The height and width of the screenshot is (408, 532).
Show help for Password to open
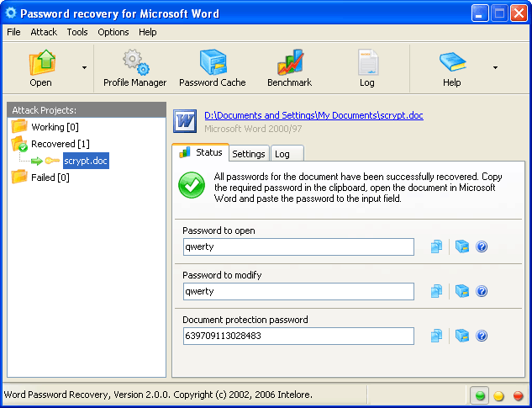[x=482, y=246]
